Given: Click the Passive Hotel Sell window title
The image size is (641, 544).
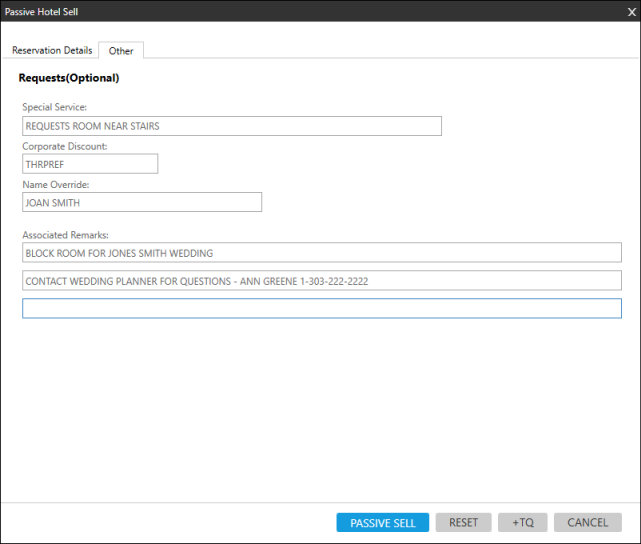Looking at the screenshot, I should point(42,12).
